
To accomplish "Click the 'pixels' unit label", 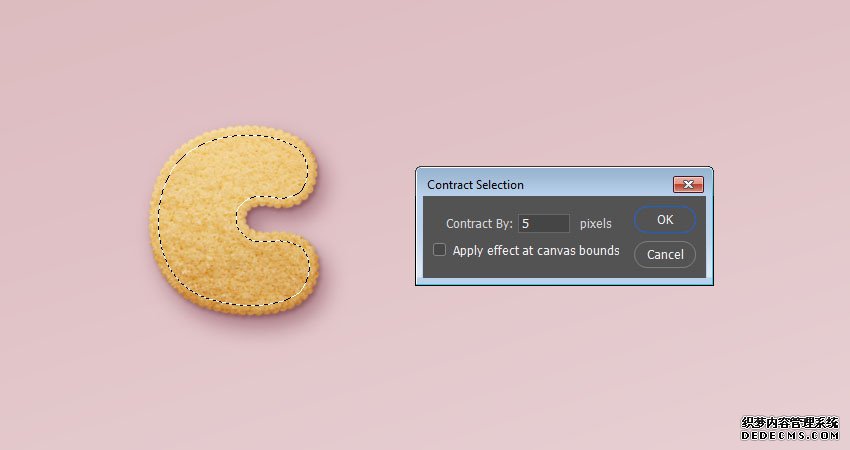I will pyautogui.click(x=596, y=223).
